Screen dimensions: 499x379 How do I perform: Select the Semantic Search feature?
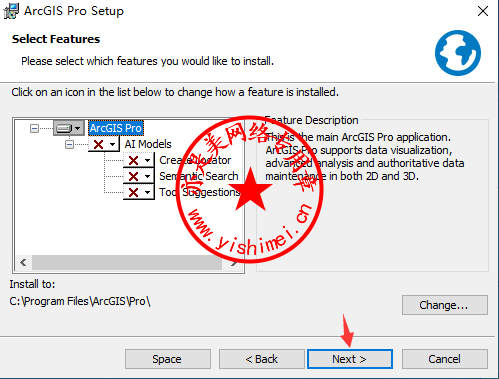coord(199,176)
